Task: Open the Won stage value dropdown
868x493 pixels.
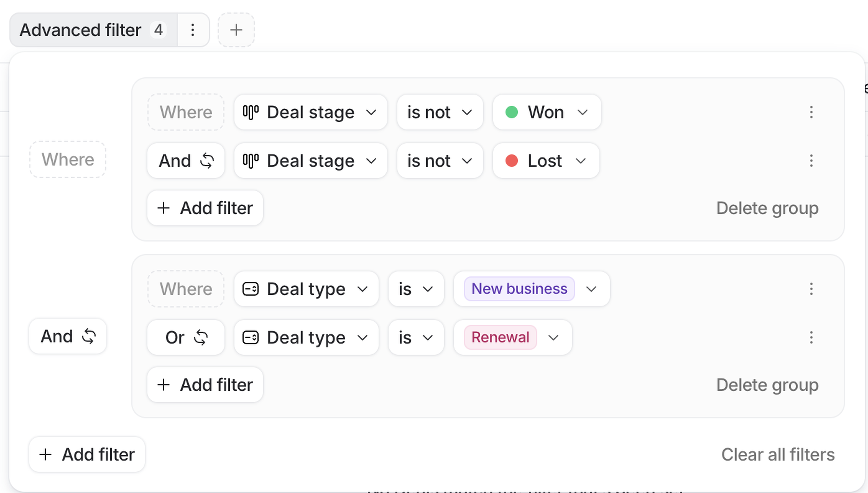Action: pyautogui.click(x=547, y=112)
